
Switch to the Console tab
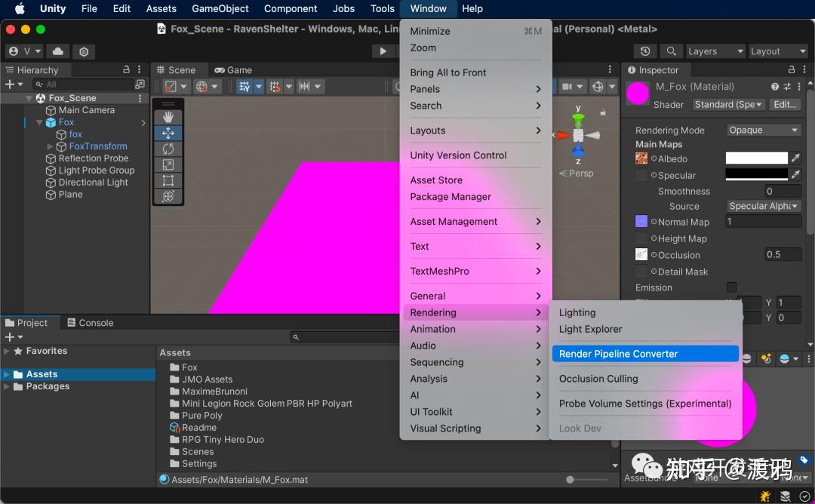click(x=91, y=322)
